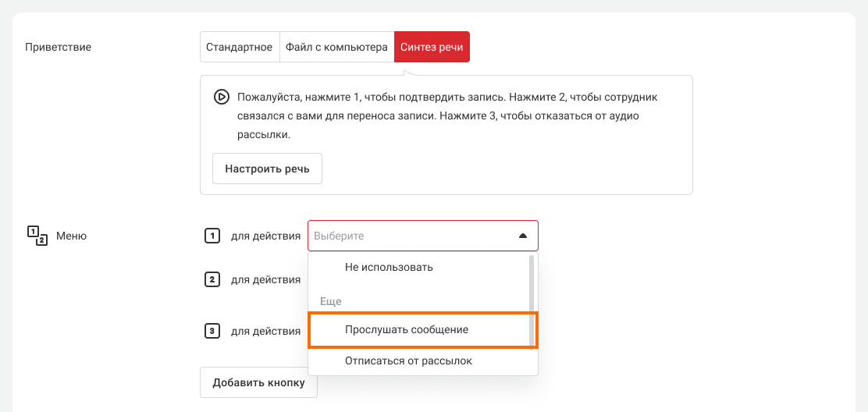868x412 pixels.
Task: Click the Приветствие label
Action: pyautogui.click(x=59, y=47)
